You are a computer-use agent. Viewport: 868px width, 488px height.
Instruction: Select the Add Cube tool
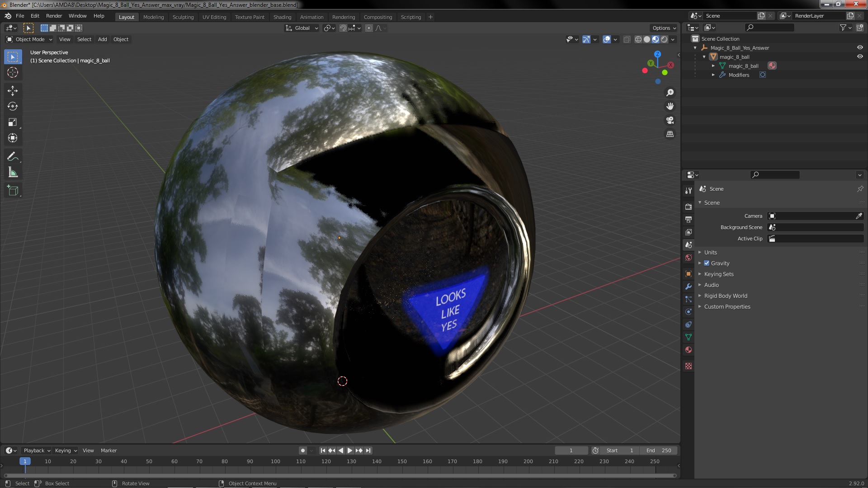click(13, 190)
